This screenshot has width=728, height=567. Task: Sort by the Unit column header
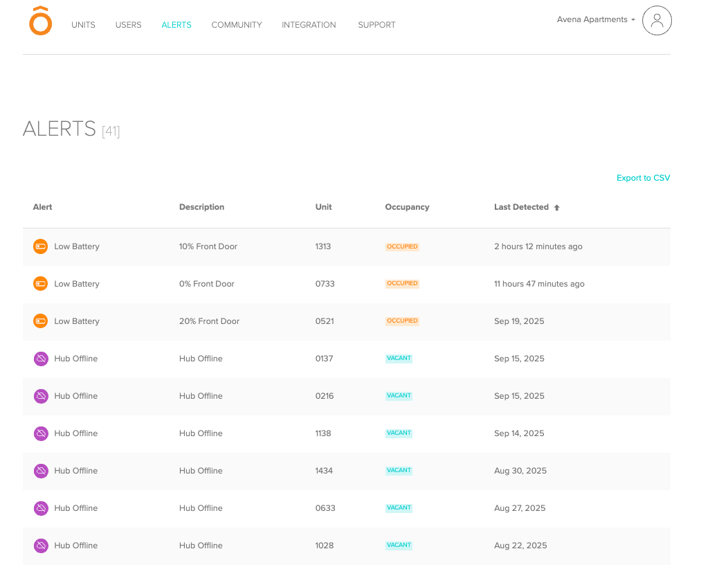[324, 207]
